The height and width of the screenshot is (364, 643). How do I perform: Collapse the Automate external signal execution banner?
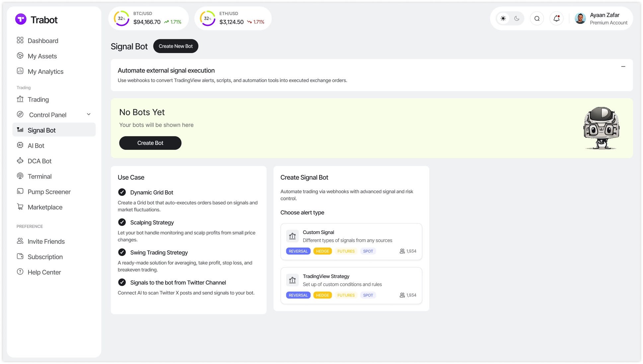point(623,66)
